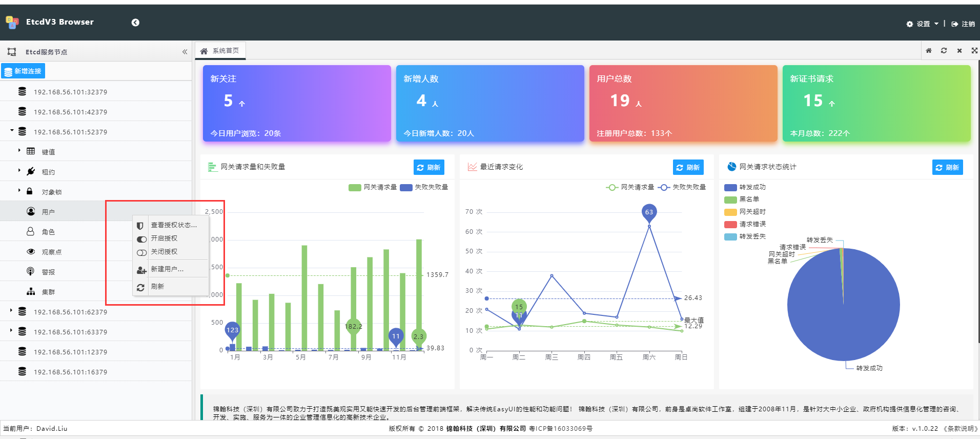Screen dimensions: 980x439
Task: Toggle 请求错误 pie legend
Action: click(x=745, y=224)
